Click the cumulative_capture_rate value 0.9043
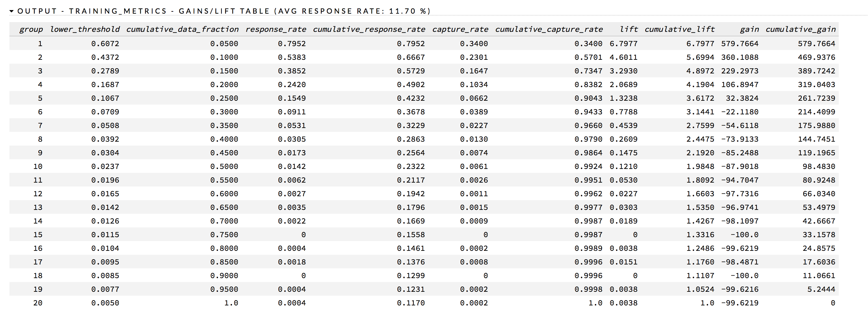868x321 pixels. [588, 98]
